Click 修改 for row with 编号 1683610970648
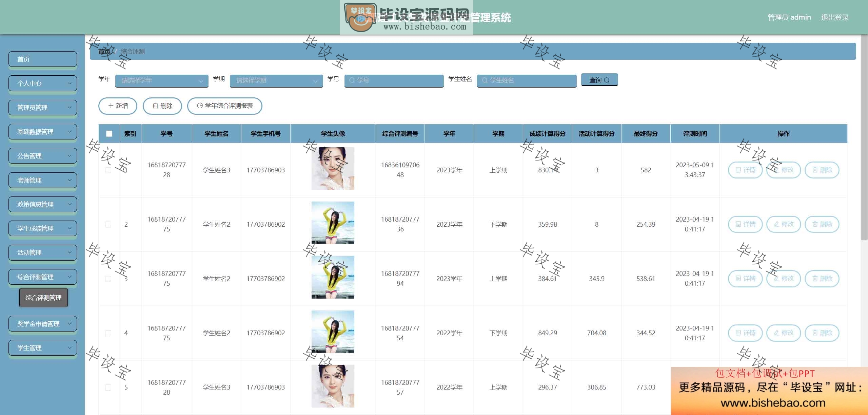868x415 pixels. click(784, 170)
